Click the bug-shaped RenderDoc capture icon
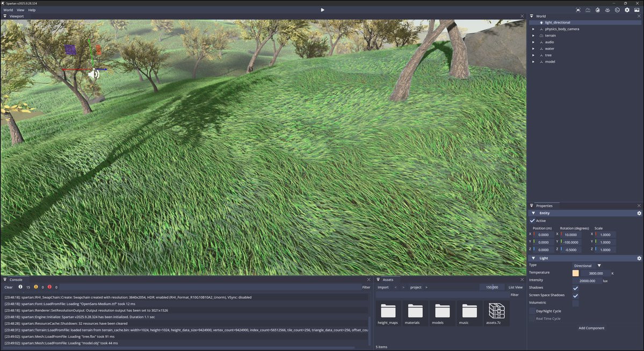644x351 pixels. point(607,10)
